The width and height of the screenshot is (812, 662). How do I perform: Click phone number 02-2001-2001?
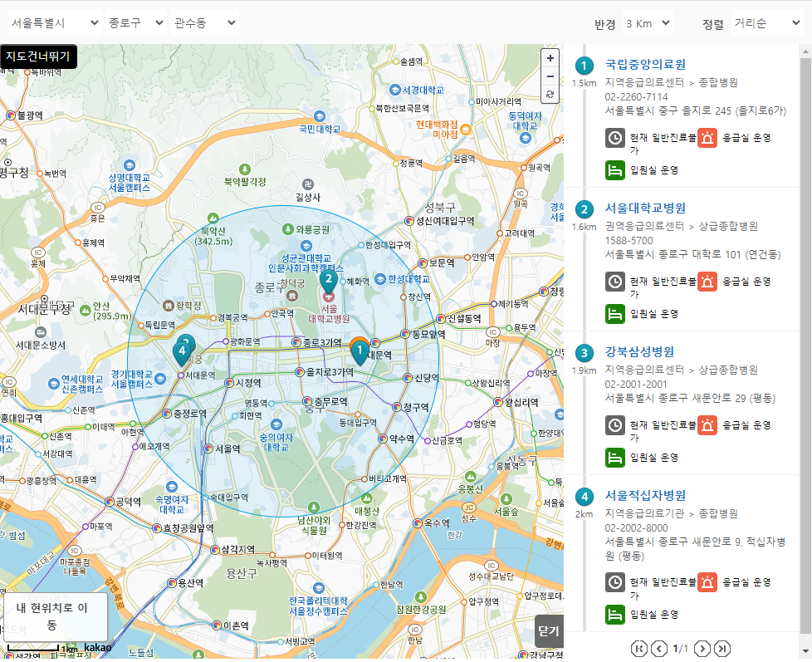pos(636,385)
